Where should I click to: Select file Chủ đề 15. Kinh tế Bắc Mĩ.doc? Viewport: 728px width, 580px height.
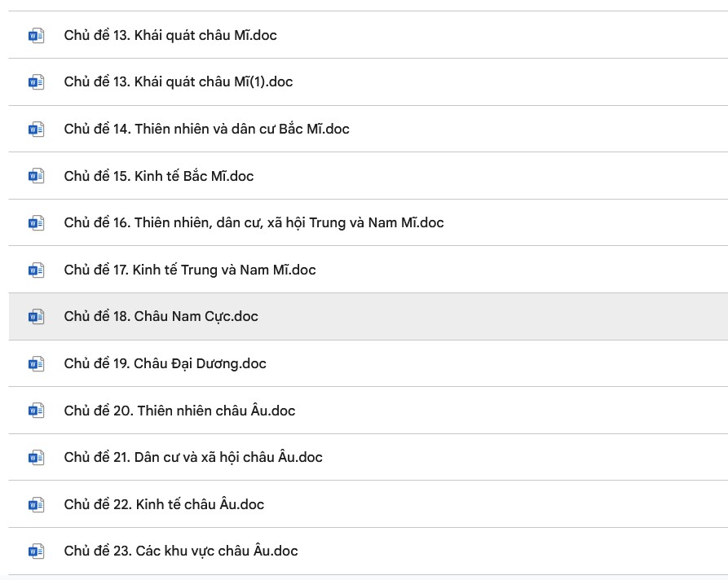[x=159, y=176]
